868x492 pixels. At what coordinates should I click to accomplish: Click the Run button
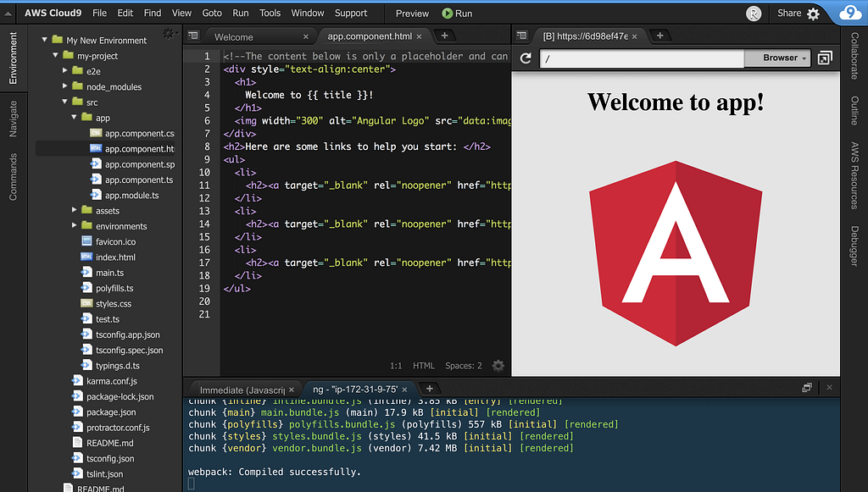[458, 14]
